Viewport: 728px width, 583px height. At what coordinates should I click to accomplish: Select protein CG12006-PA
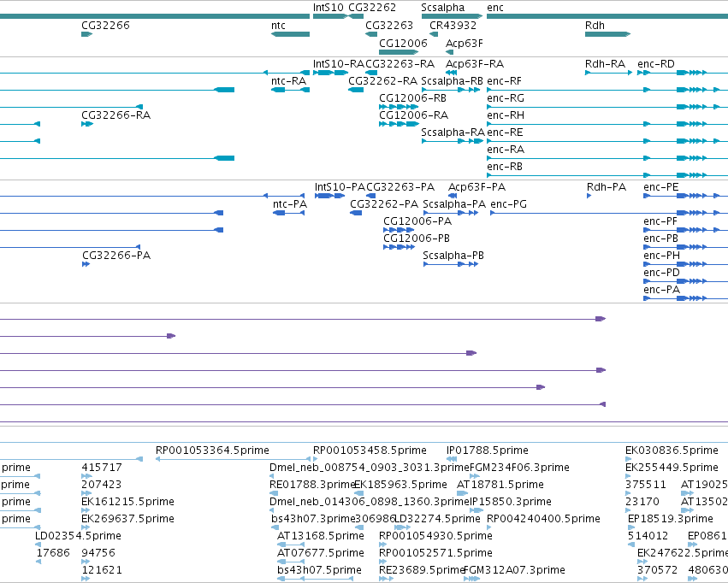pyautogui.click(x=399, y=230)
